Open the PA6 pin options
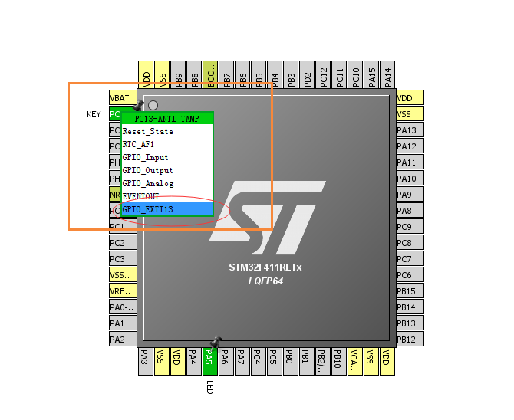 (x=226, y=361)
